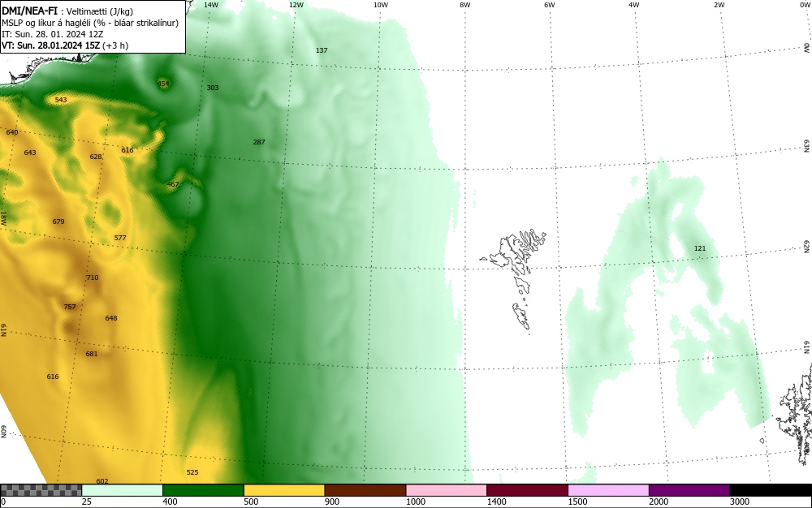Viewport: 812px width, 508px height.
Task: Click the value label 303 on map
Action: (x=213, y=88)
